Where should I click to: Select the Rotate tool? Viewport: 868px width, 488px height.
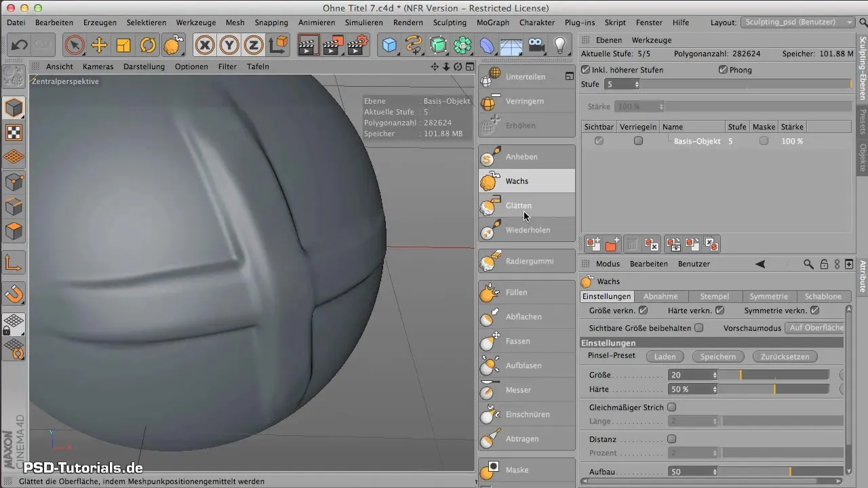148,45
